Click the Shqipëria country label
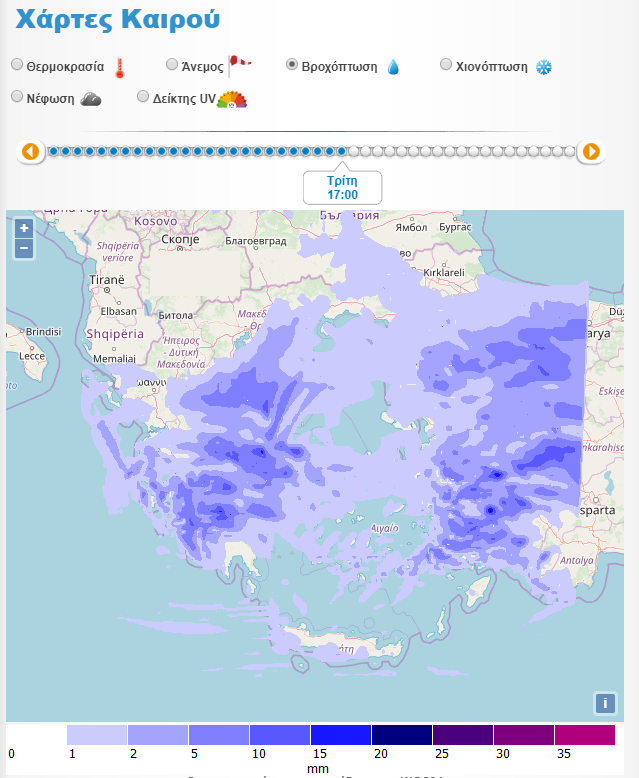Viewport: 639px width, 778px height. tap(115, 334)
